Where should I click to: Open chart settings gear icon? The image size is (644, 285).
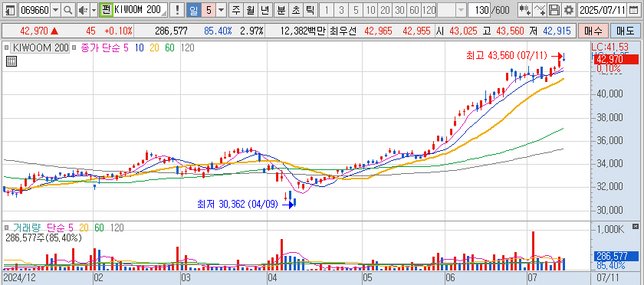point(568,9)
